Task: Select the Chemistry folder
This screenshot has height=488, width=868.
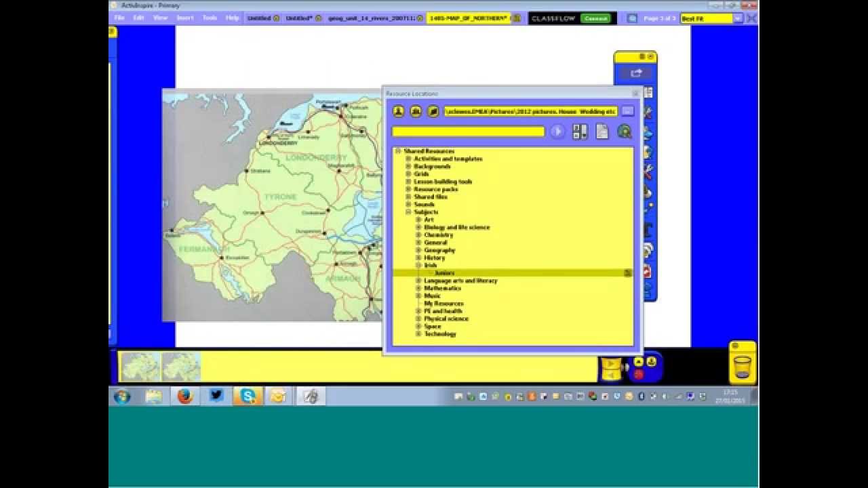Action: tap(438, 235)
